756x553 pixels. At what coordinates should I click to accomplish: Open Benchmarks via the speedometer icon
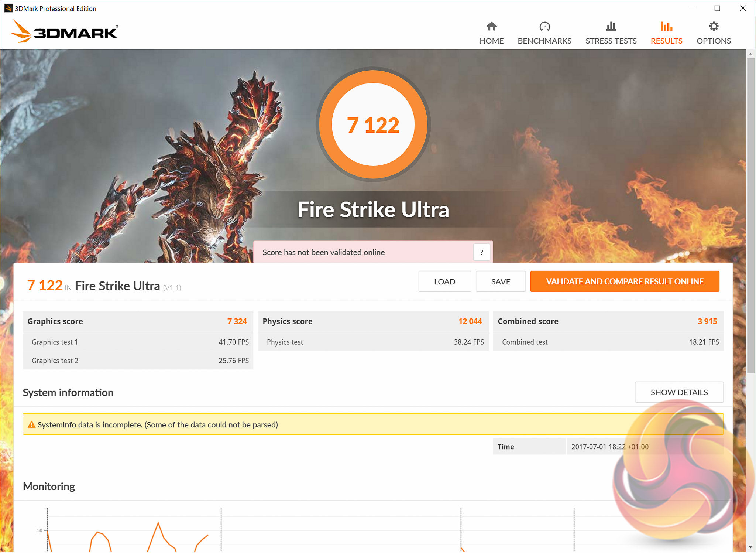544,27
